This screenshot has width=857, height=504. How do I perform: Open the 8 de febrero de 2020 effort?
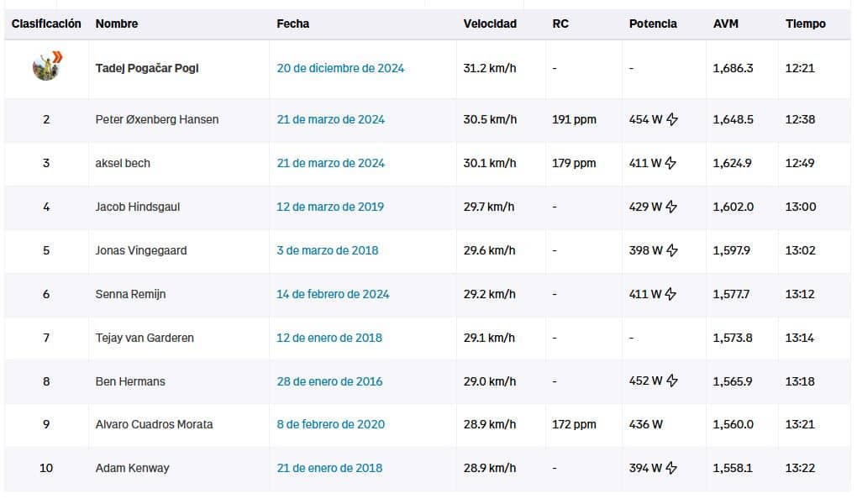330,424
